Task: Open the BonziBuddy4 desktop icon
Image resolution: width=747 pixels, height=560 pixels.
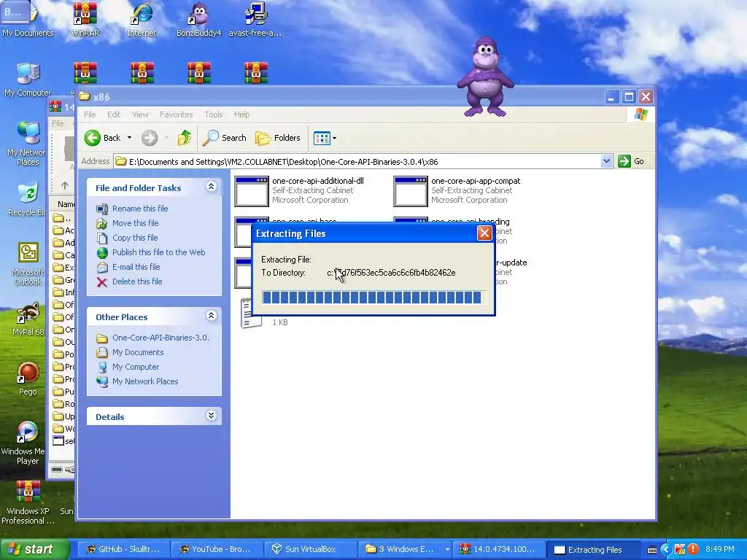Action: coord(198,20)
